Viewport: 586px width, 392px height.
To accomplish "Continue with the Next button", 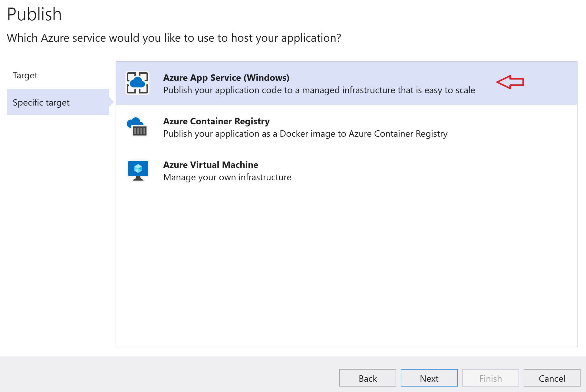I will pyautogui.click(x=429, y=378).
